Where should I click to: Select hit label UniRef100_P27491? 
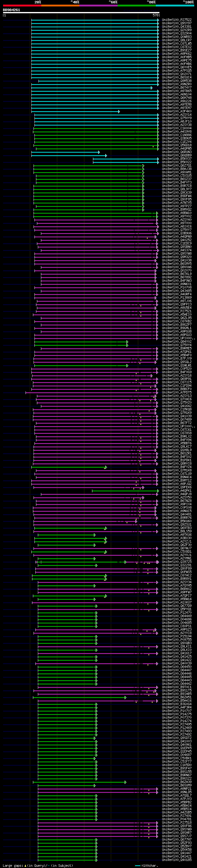[177, 816]
